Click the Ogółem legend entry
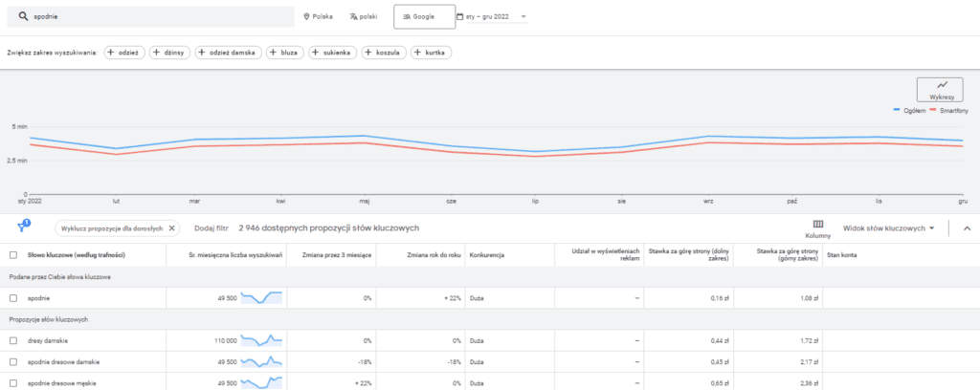The image size is (980, 390). pos(909,111)
